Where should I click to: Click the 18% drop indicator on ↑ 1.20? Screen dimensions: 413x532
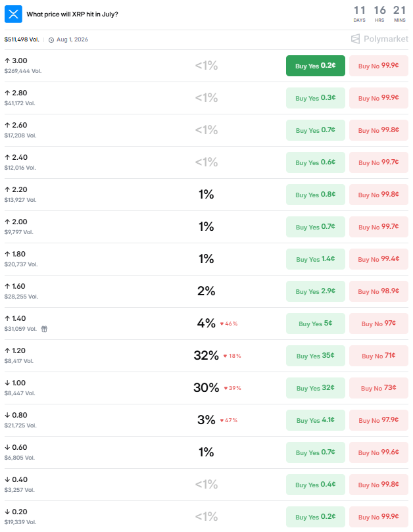(232, 356)
